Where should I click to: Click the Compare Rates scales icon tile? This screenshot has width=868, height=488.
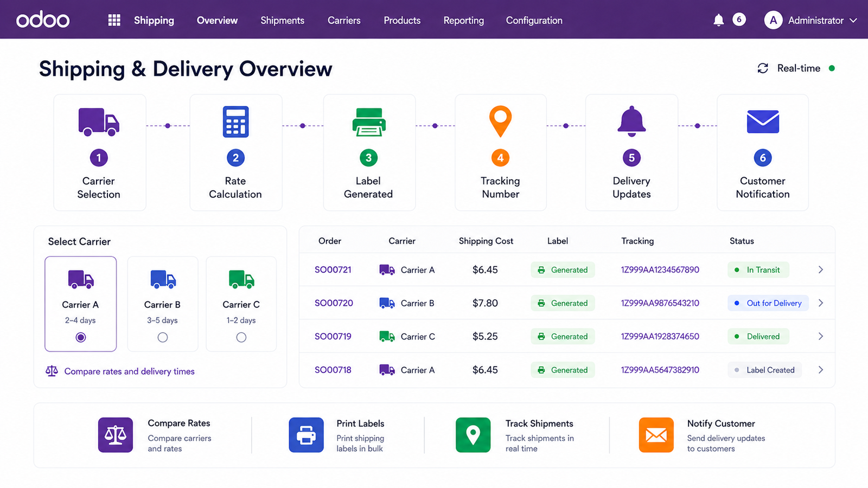[x=116, y=435]
